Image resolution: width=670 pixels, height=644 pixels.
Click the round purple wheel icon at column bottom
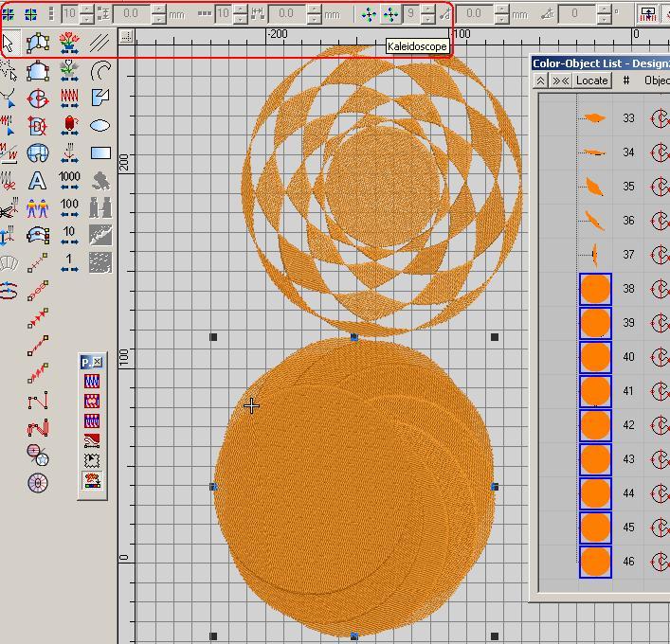[x=38, y=483]
